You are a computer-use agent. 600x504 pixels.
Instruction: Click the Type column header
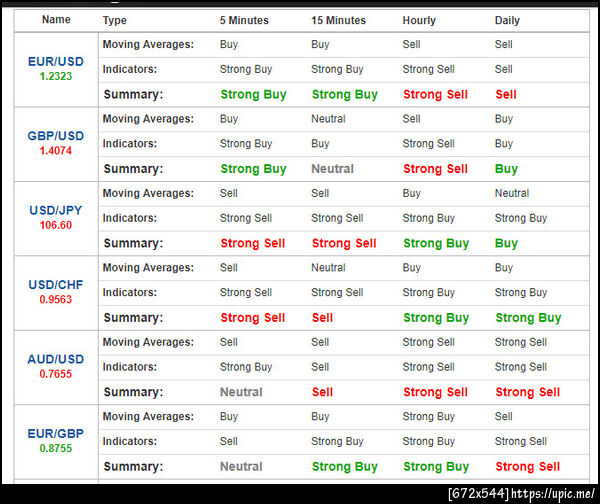coord(114,20)
